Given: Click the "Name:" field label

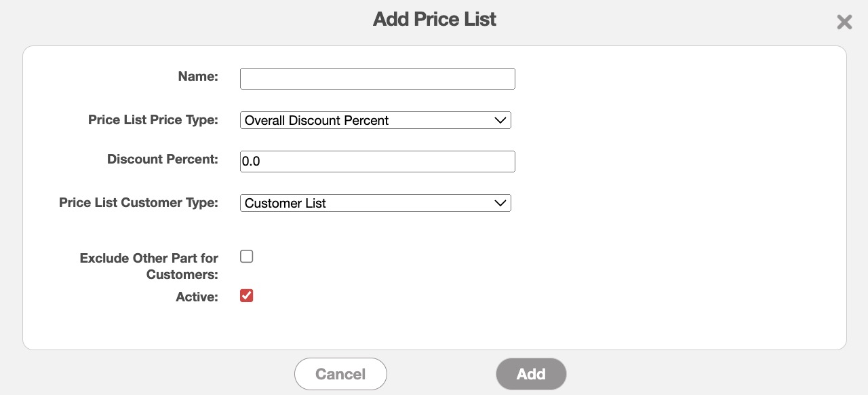Looking at the screenshot, I should point(198,77).
